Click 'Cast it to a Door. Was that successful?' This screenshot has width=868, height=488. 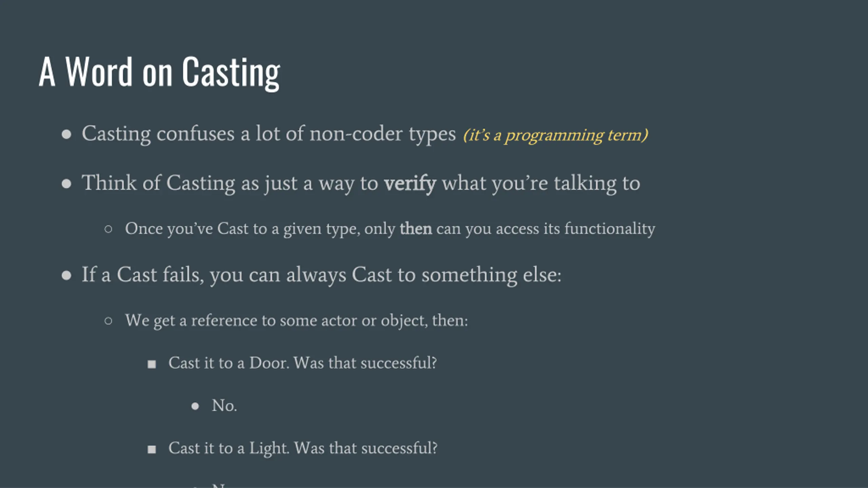[302, 363]
